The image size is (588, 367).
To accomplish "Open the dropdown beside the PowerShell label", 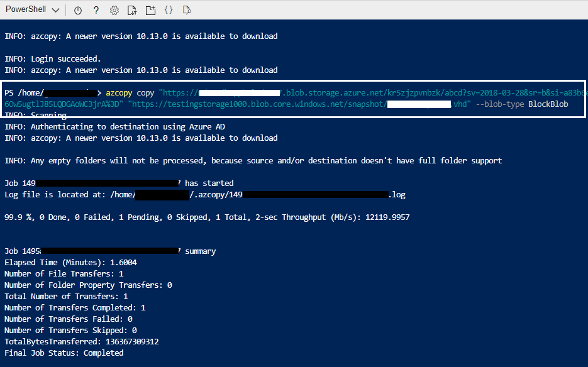I will tap(55, 9).
